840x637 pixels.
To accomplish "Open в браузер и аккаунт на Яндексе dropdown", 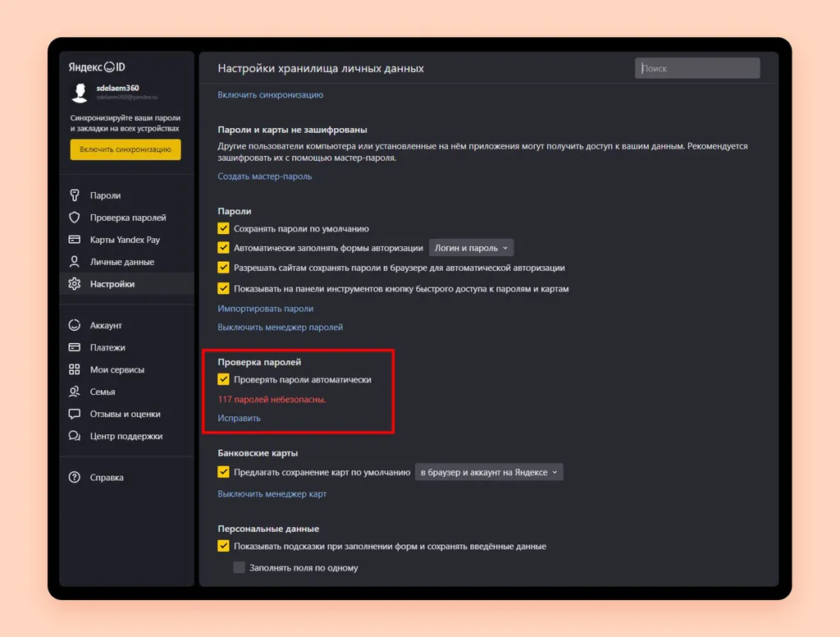I will coord(489,472).
